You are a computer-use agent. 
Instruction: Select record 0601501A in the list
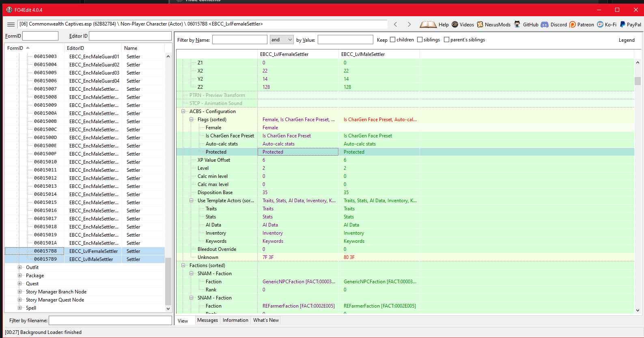(85, 243)
